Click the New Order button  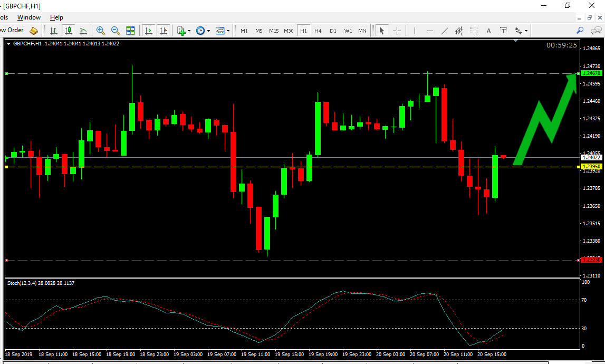pyautogui.click(x=16, y=31)
